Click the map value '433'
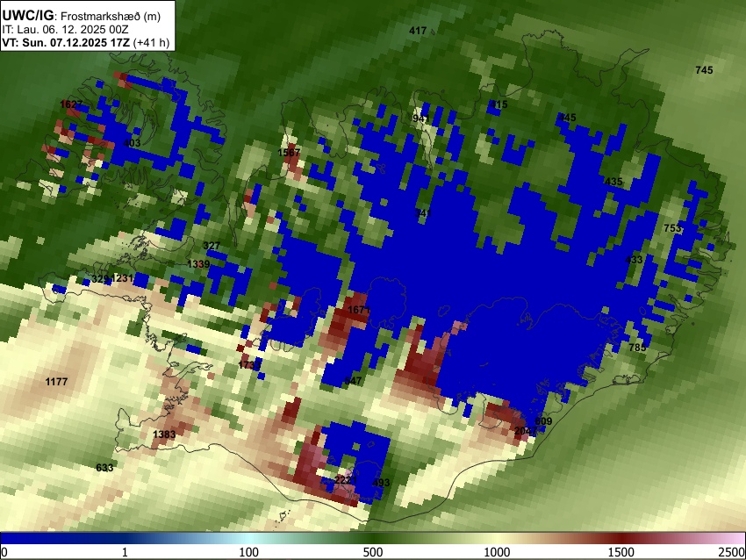The image size is (746, 560). (x=634, y=259)
